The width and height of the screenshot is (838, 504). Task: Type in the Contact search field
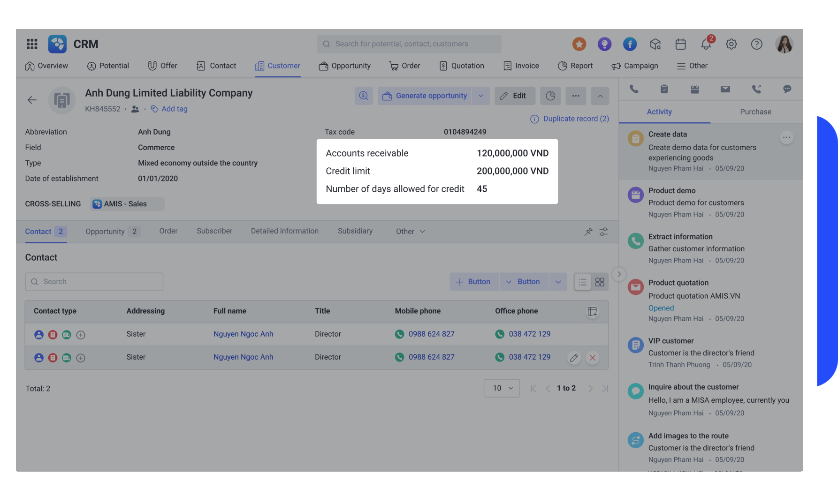pyautogui.click(x=94, y=281)
